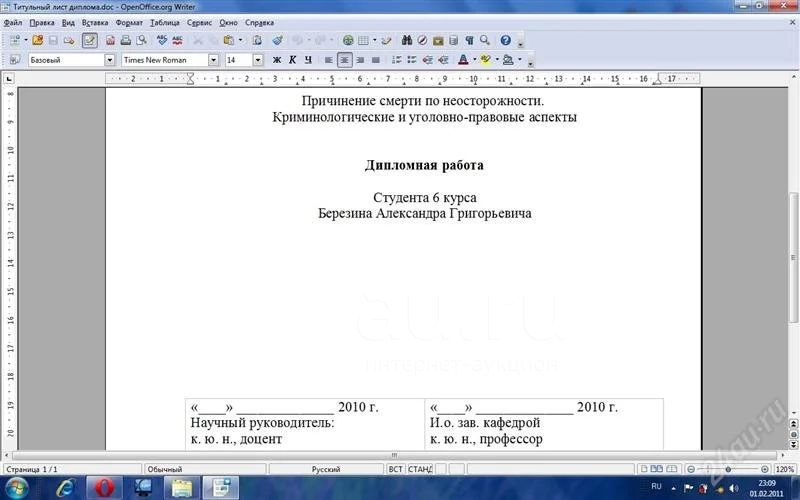The width and height of the screenshot is (800, 500).
Task: Click Русский language in status bar
Action: tap(326, 469)
